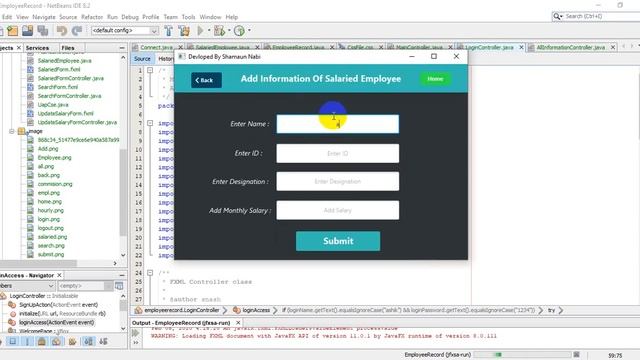Close the Output EmployeeRecord tab
This screenshot has height=360, width=640.
coord(238,322)
